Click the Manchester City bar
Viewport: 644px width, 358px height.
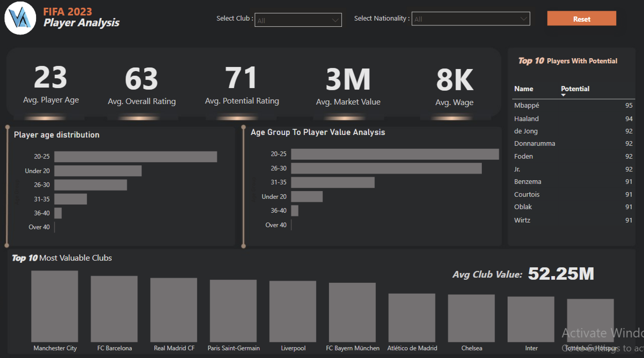[x=55, y=306]
